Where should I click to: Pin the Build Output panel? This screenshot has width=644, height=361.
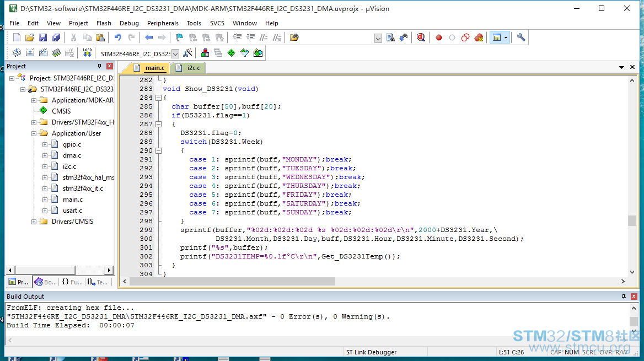pyautogui.click(x=624, y=297)
